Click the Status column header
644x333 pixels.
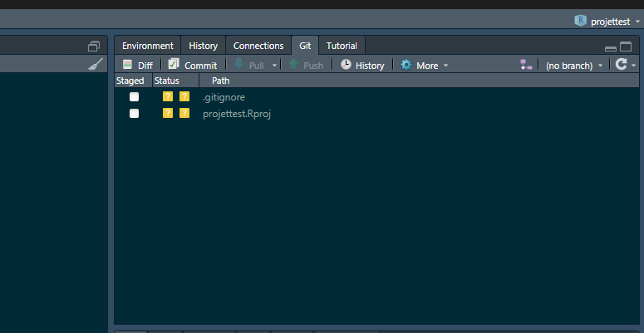click(167, 81)
